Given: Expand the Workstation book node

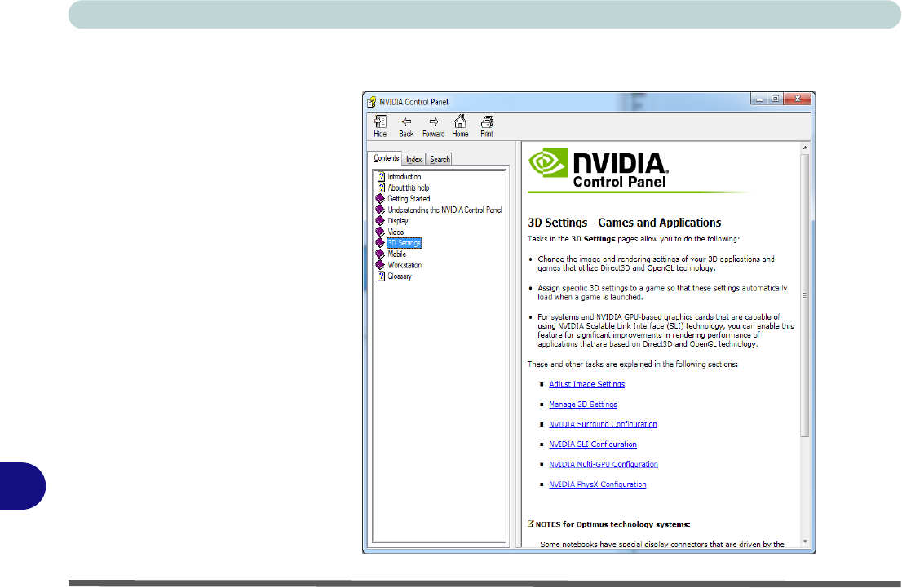Looking at the screenshot, I should [380, 265].
